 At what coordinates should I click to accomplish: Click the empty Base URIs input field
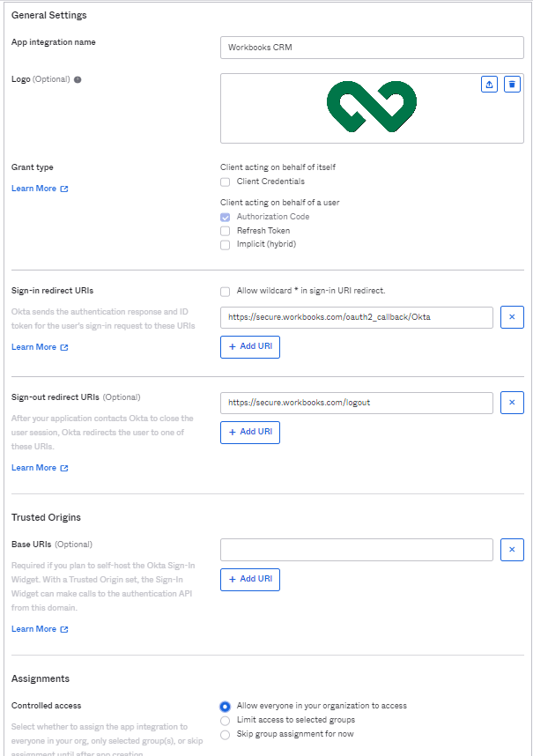(x=356, y=550)
